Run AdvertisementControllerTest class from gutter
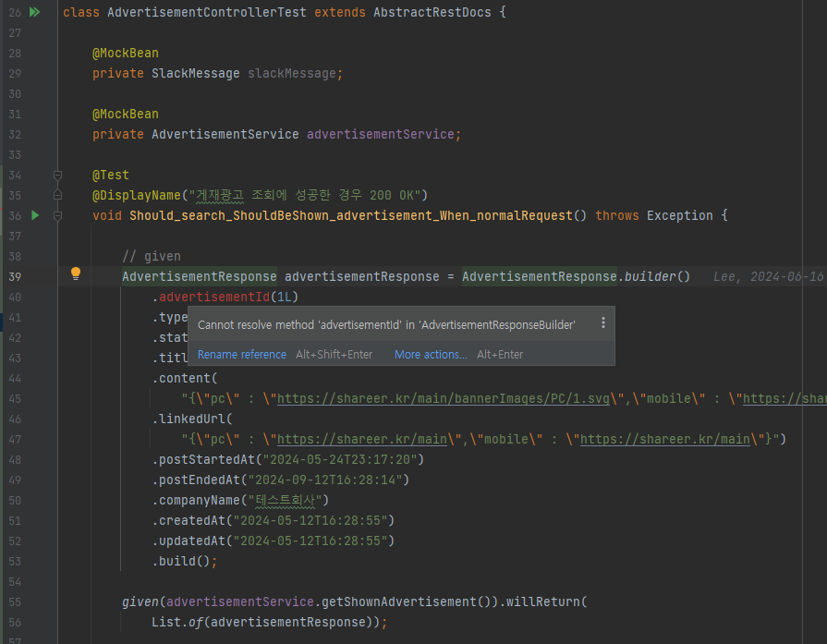 click(x=34, y=12)
